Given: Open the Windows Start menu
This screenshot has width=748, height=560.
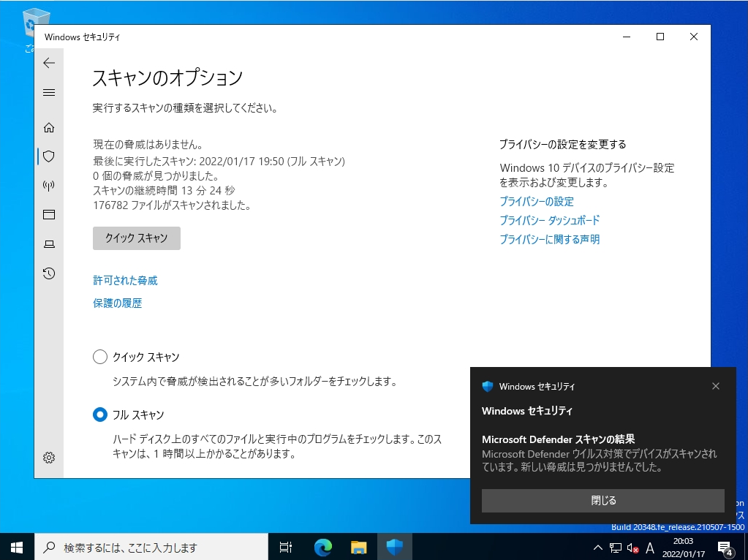Looking at the screenshot, I should (x=17, y=548).
